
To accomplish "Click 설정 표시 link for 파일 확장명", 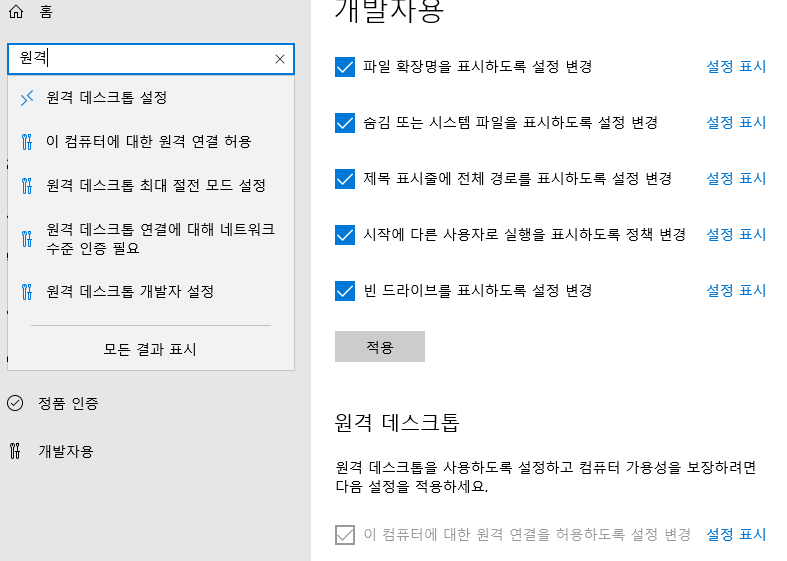I will pos(736,66).
